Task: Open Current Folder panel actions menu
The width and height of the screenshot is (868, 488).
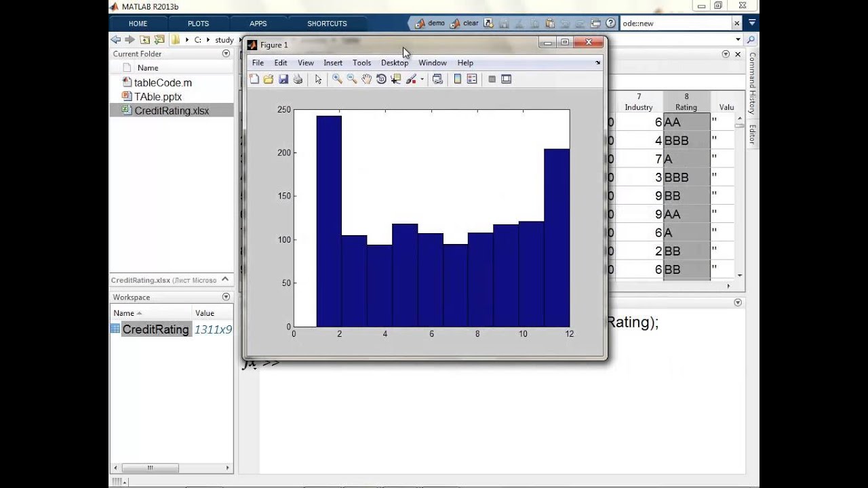Action: click(x=226, y=54)
